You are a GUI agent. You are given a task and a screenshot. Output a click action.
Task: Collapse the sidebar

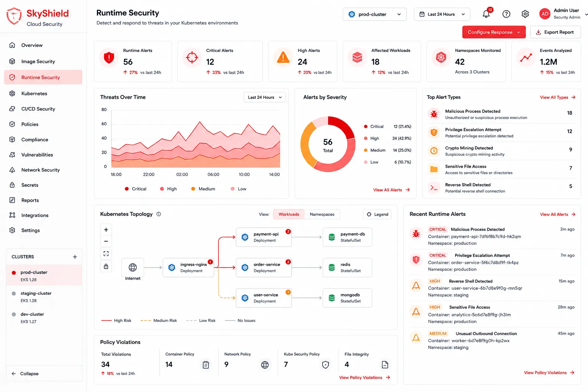point(25,374)
